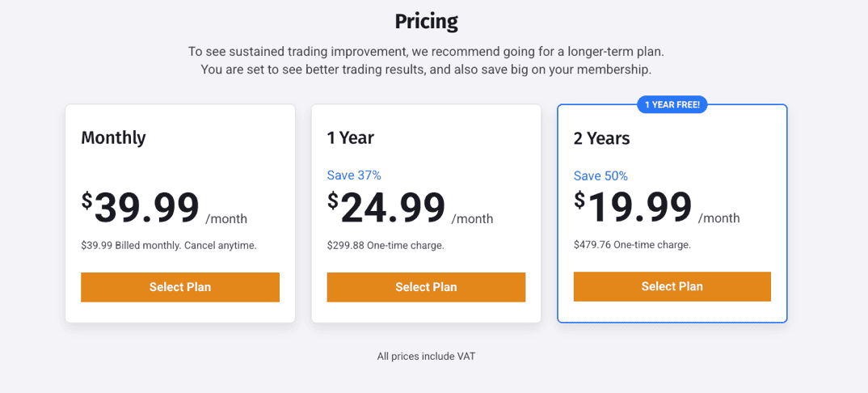
Task: Click Select Plan under Monthly
Action: (x=180, y=287)
